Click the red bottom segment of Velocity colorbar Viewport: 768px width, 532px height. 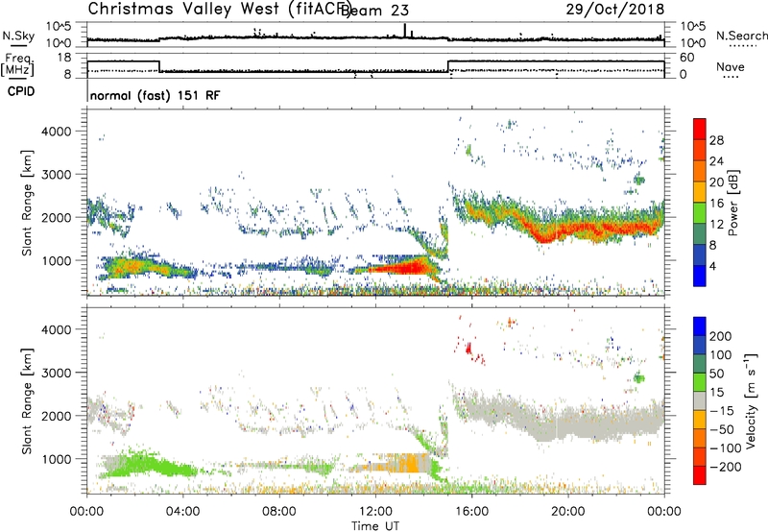point(700,475)
